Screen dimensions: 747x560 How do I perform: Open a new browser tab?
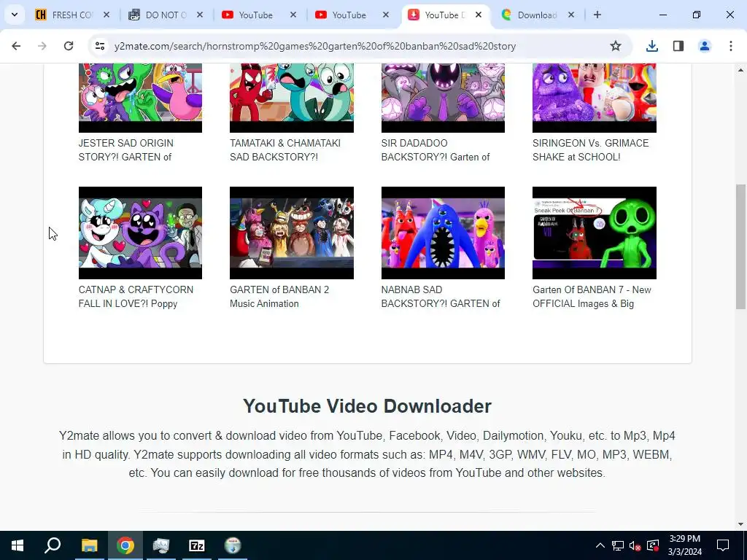[597, 15]
